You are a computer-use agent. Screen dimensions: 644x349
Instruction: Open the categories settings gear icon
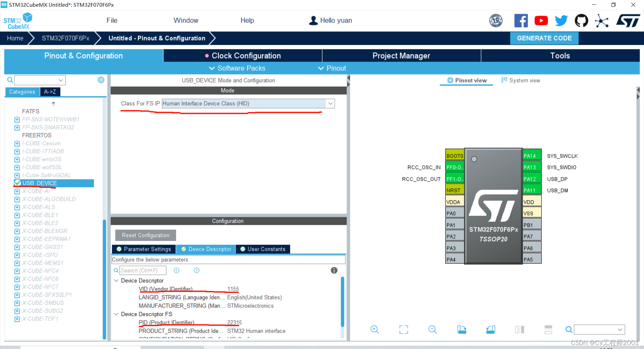(x=101, y=80)
